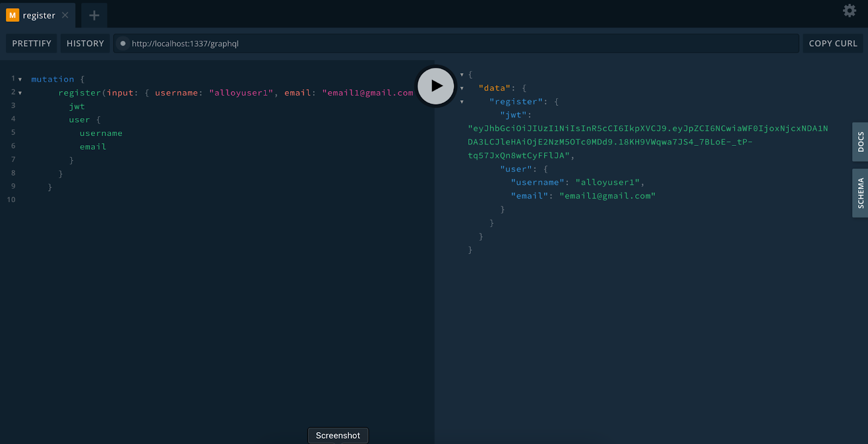
Task: Focus the GraphQL endpoint URL field
Action: point(456,43)
